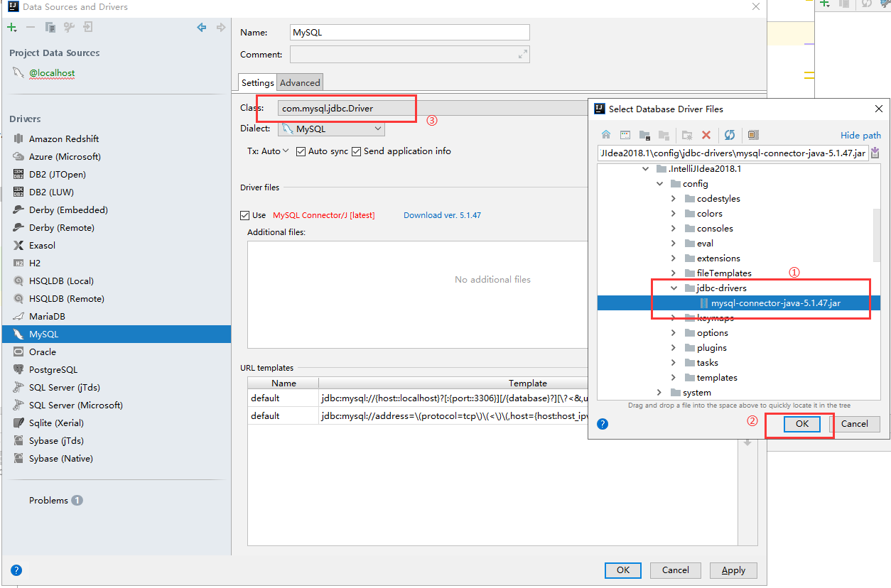Toggle the Auto sync checkbox

[x=301, y=151]
